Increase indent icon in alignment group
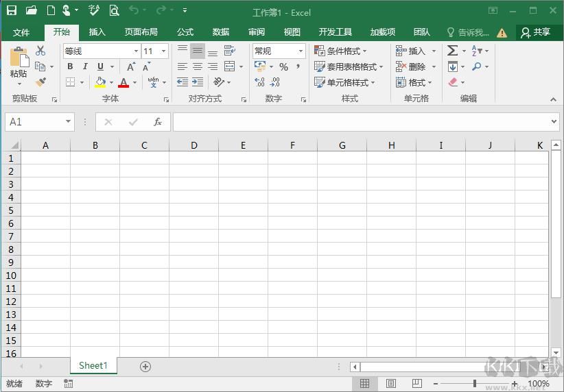 198,82
